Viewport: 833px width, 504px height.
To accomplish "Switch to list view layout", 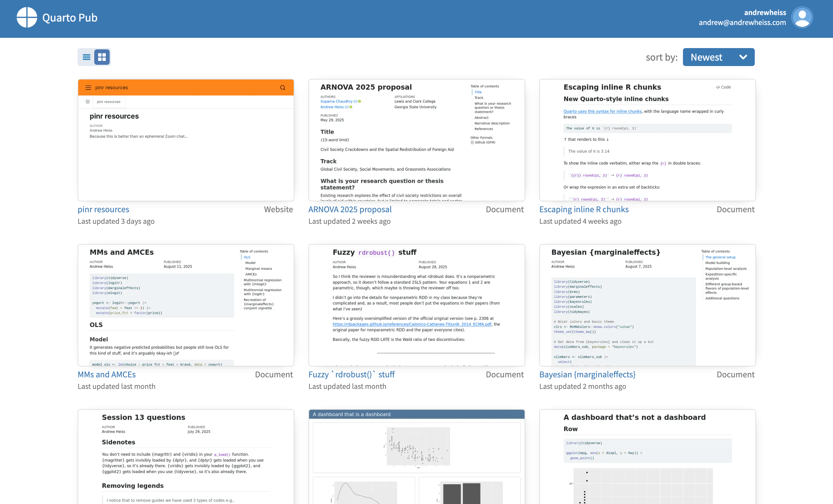I will pyautogui.click(x=87, y=57).
